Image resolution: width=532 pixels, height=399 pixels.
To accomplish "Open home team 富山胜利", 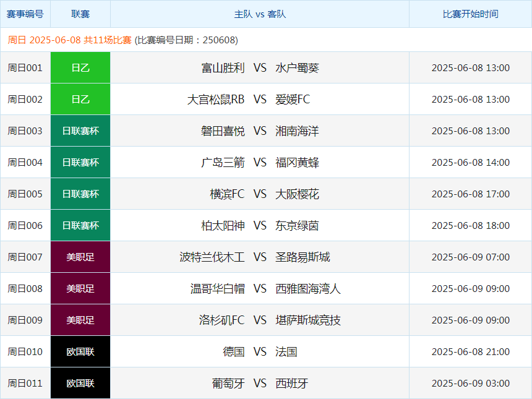I will 223,68.
